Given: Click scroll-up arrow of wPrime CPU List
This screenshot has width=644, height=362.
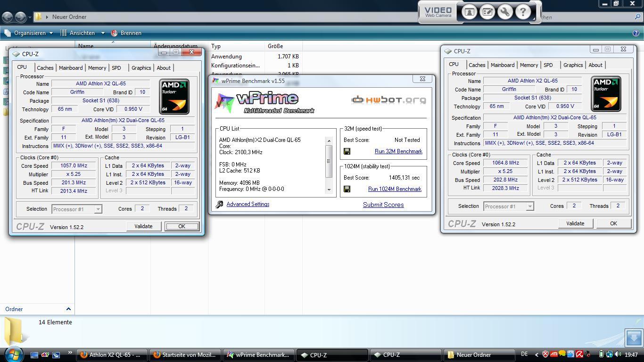Looking at the screenshot, I should (329, 140).
